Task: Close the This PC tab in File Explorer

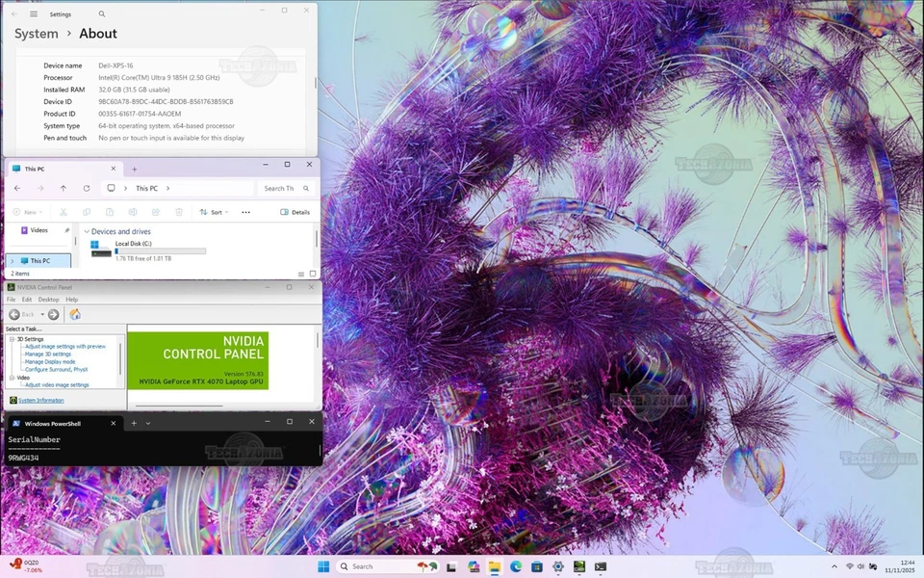Action: point(114,169)
